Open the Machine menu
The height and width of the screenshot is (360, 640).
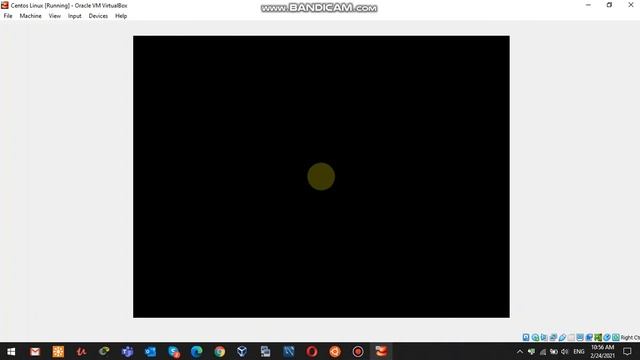[31, 16]
